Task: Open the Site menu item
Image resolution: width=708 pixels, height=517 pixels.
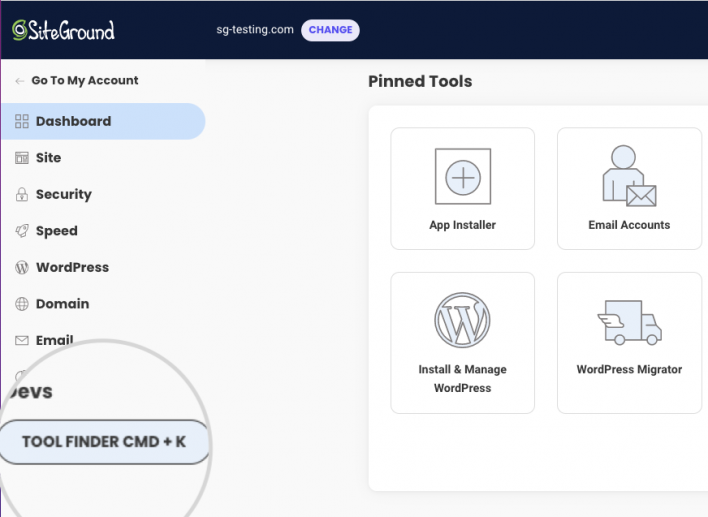Action: [48, 158]
